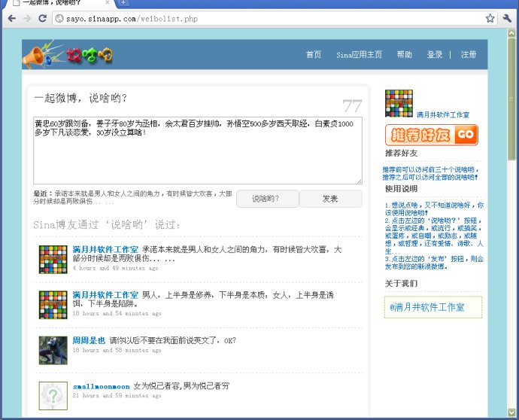Click the 发表 publish button

(x=330, y=199)
